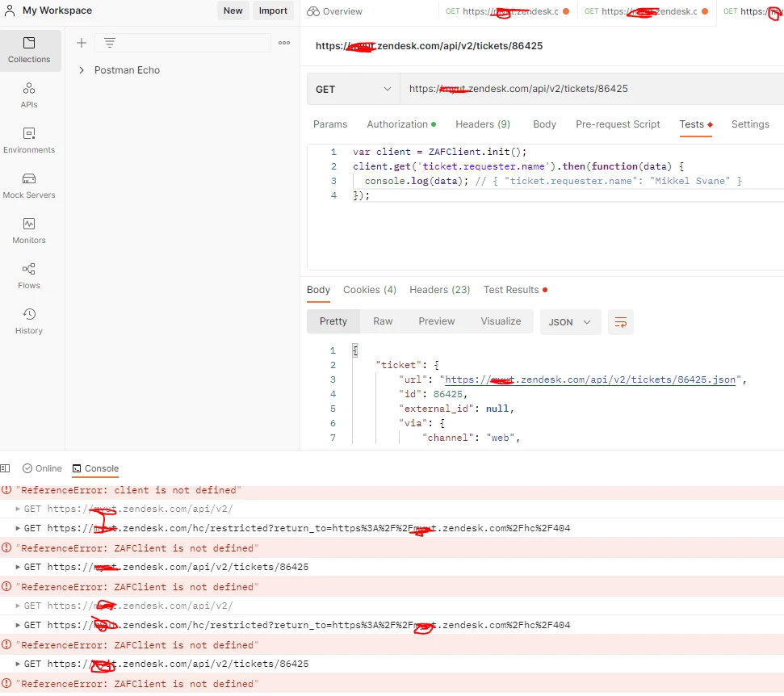Toggle the sidebar layout icon in status bar
The width and height of the screenshot is (784, 696).
coord(5,468)
